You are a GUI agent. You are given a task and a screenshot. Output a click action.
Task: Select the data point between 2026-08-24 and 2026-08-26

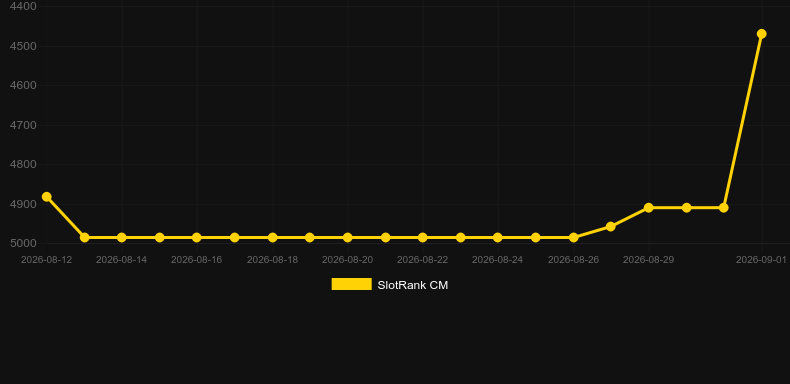pyautogui.click(x=536, y=237)
